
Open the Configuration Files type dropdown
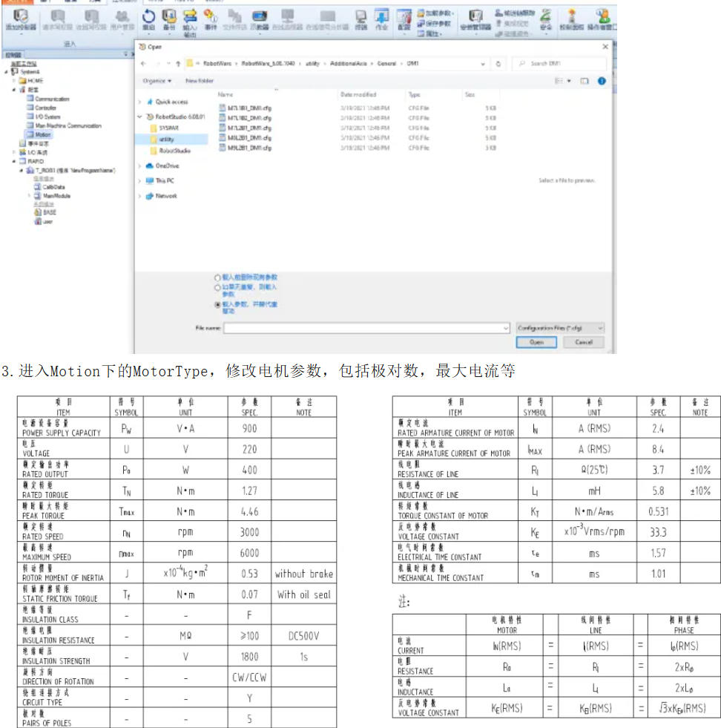click(x=560, y=327)
